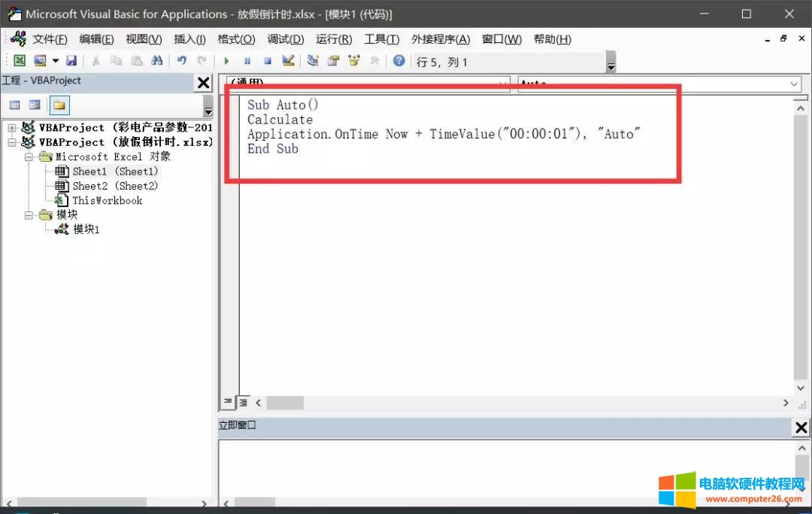Run the Auto macro with the green Run button
The width and height of the screenshot is (812, 514).
tap(227, 60)
